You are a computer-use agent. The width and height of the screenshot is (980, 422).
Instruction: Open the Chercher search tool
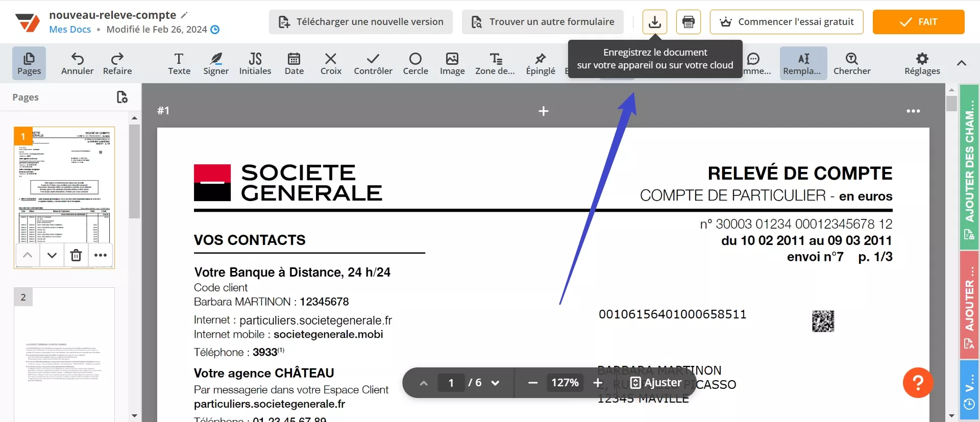[x=852, y=63]
